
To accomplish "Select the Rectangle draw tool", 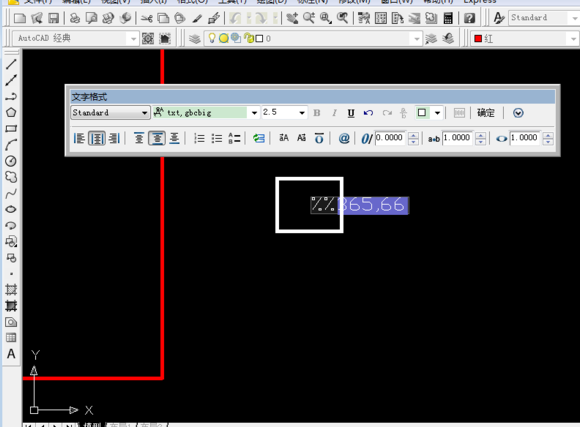I will 11,129.
